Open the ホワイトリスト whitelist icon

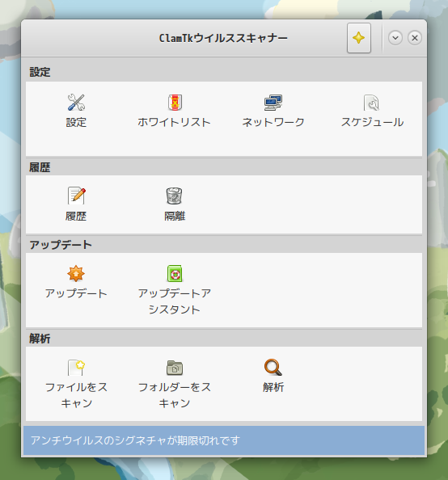175,103
